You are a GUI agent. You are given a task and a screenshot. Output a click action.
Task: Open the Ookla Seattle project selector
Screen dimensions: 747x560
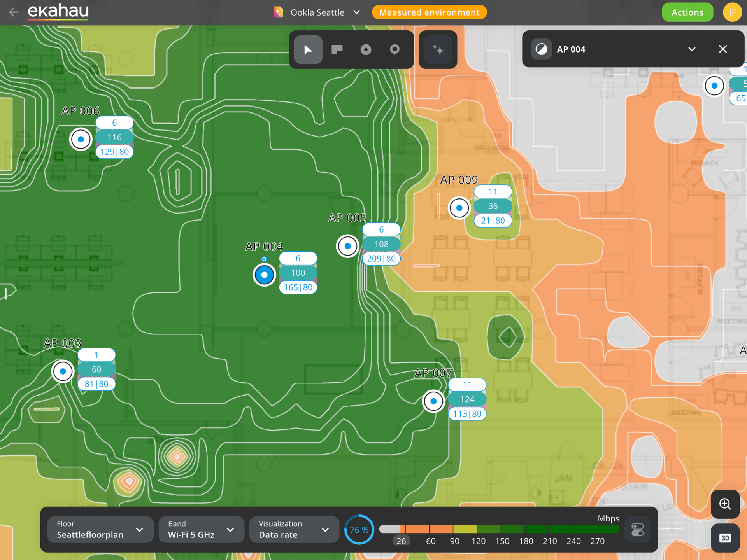coord(317,12)
